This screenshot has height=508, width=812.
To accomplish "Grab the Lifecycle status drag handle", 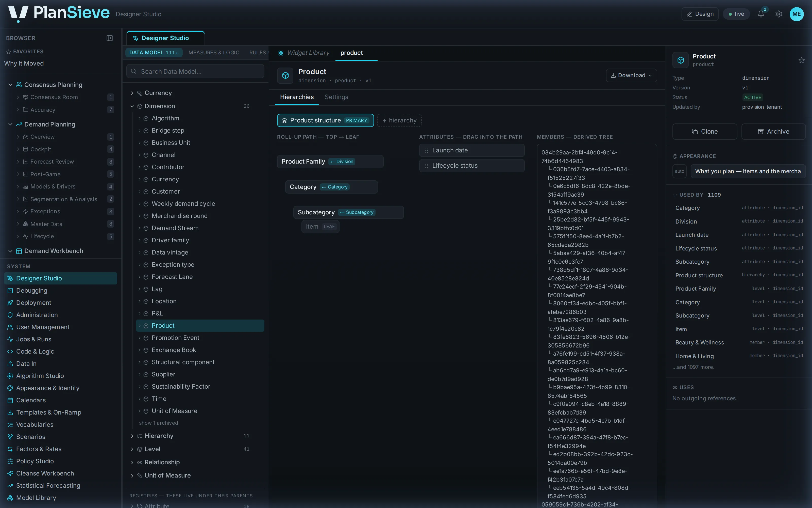I will coord(426,166).
